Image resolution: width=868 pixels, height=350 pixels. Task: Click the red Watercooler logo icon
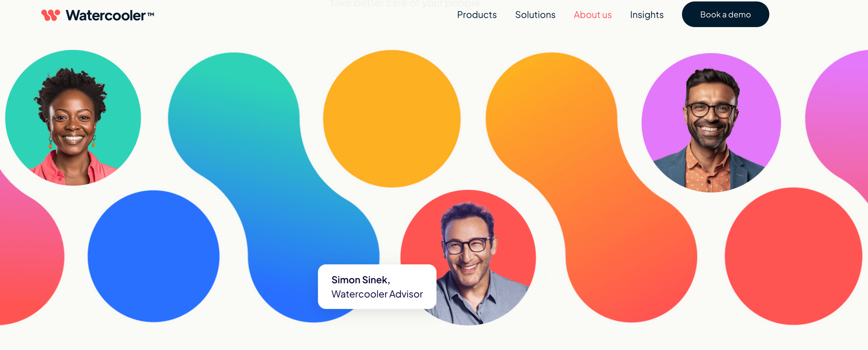[x=51, y=15]
